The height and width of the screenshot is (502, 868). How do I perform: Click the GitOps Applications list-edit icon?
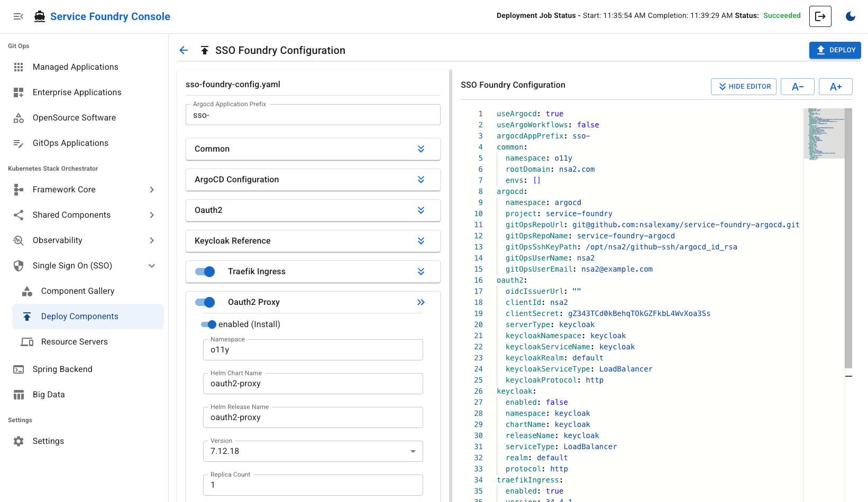(19, 143)
